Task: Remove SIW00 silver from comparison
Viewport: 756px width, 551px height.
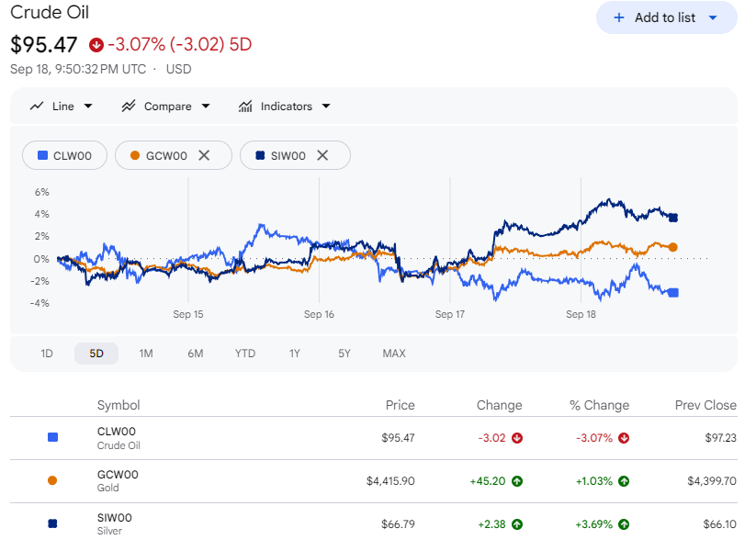Action: [322, 155]
